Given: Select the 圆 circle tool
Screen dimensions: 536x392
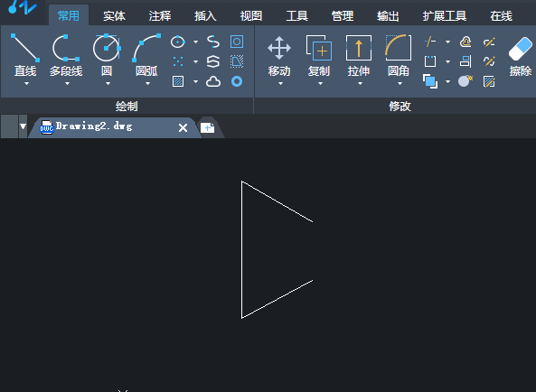Looking at the screenshot, I should tap(107, 54).
